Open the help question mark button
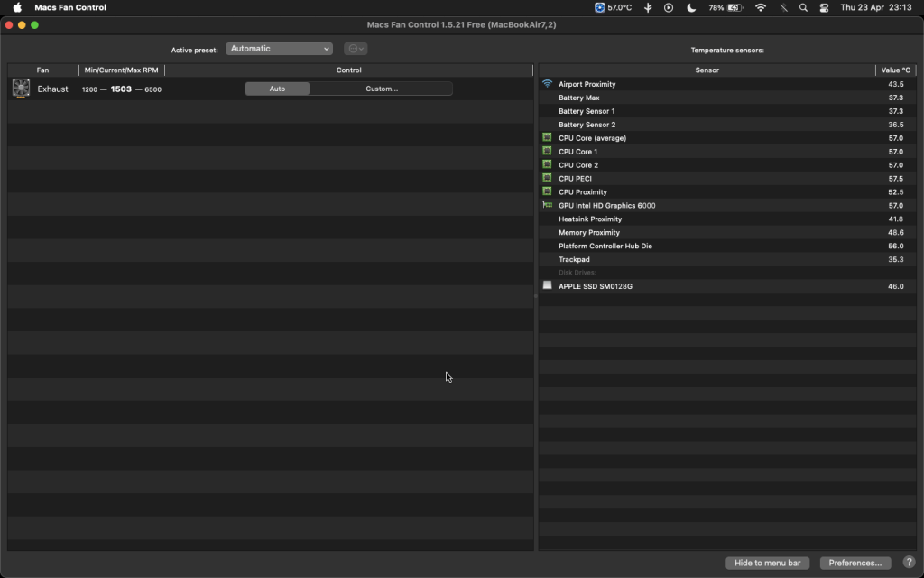Image resolution: width=924 pixels, height=578 pixels. [909, 563]
